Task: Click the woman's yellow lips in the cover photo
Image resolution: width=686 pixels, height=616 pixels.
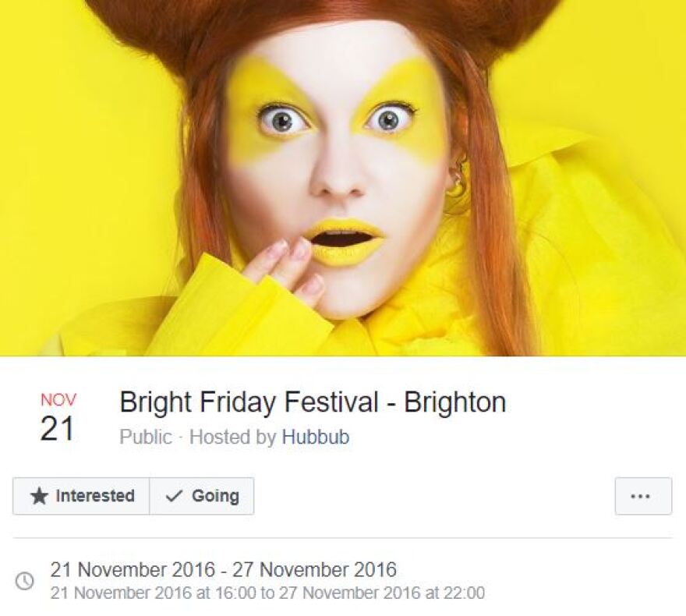Action: pos(344,242)
